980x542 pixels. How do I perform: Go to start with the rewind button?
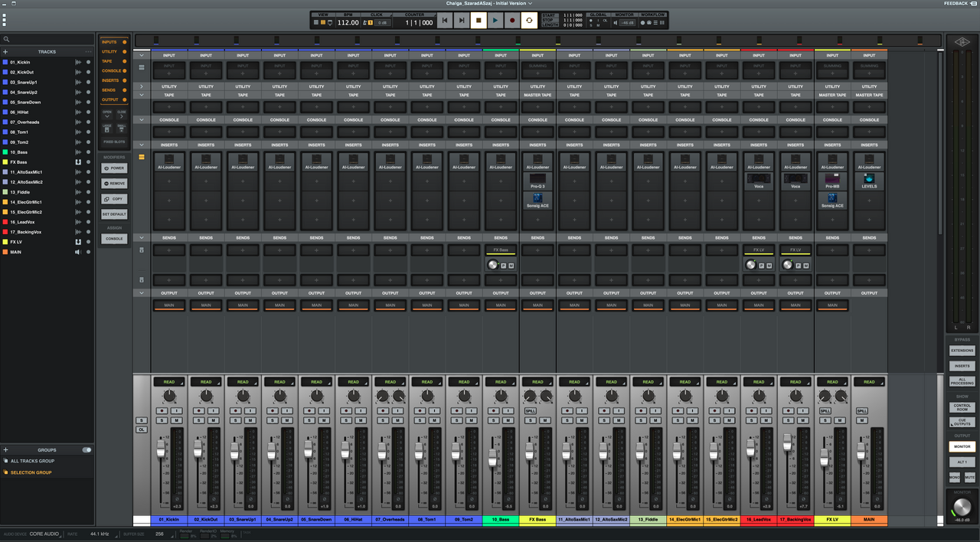[445, 21]
